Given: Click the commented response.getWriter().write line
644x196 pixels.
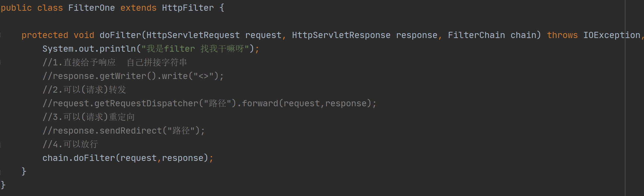Looking at the screenshot, I should click(133, 76).
